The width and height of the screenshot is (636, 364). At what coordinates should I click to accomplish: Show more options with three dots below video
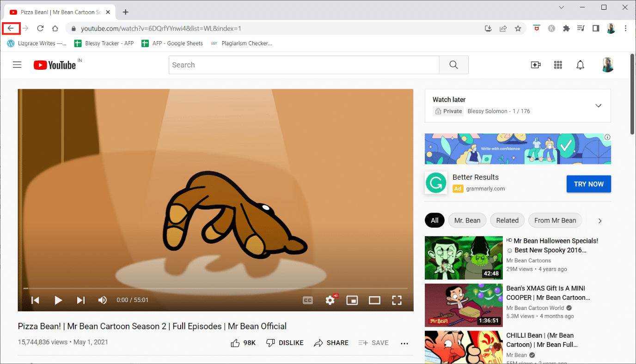click(404, 343)
